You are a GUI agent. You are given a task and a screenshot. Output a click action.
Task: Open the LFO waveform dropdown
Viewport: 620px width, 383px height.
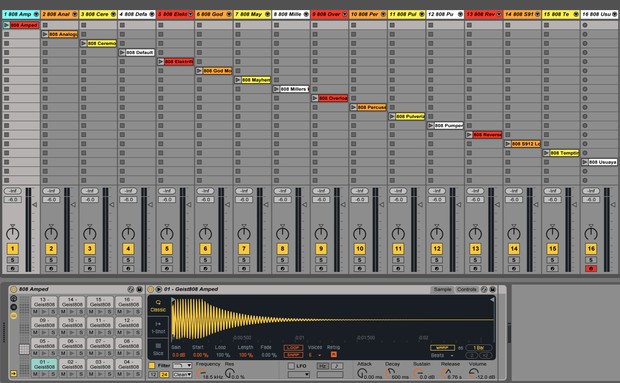click(x=299, y=374)
